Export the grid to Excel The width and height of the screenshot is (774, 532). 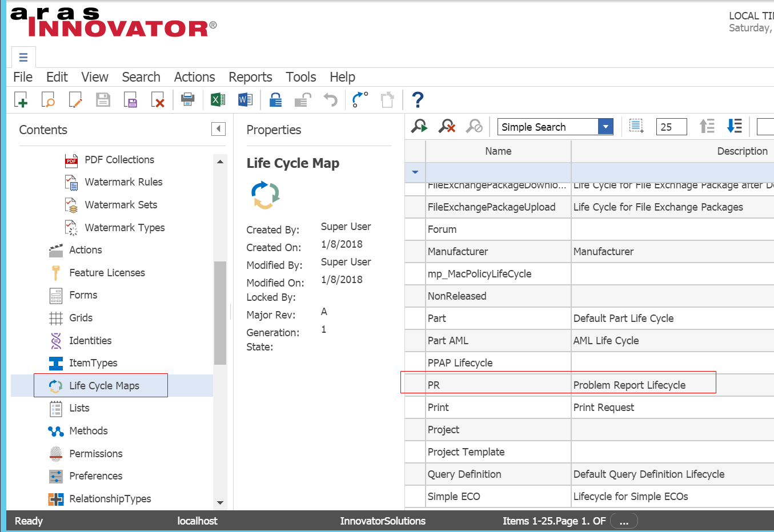(218, 99)
